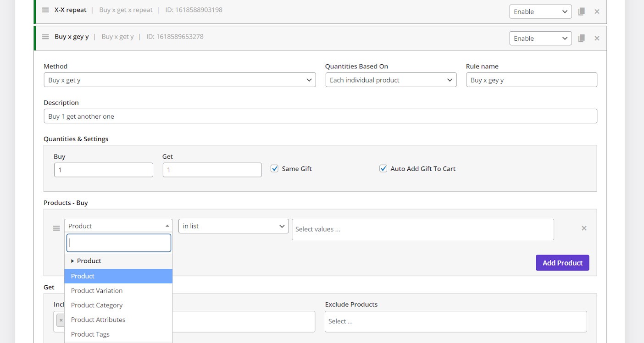
Task: Open Quantities Based On dropdown
Action: coord(390,80)
